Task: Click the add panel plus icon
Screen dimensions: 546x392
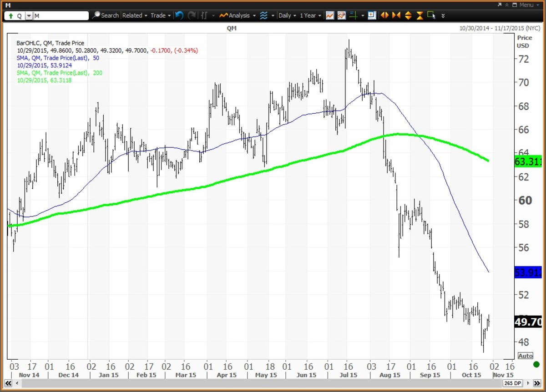Action: coord(372,15)
